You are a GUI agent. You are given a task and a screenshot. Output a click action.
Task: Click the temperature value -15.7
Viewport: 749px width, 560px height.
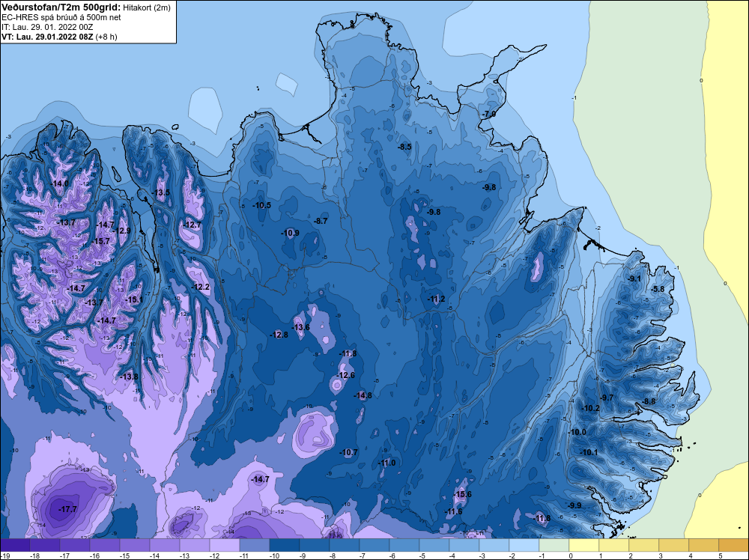[100, 241]
